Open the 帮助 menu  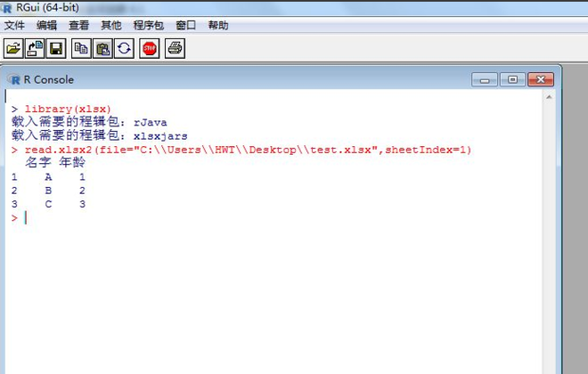click(218, 26)
